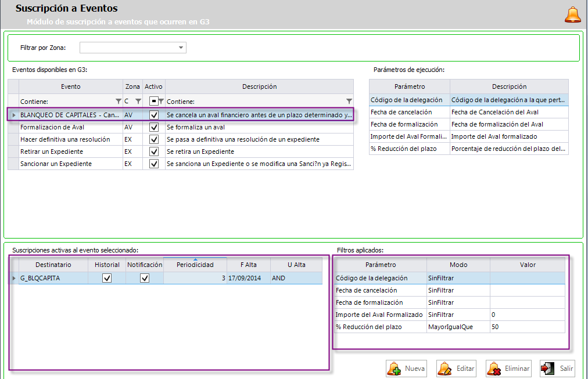Click the orange notification bell icon
588x379 pixels.
click(x=572, y=15)
